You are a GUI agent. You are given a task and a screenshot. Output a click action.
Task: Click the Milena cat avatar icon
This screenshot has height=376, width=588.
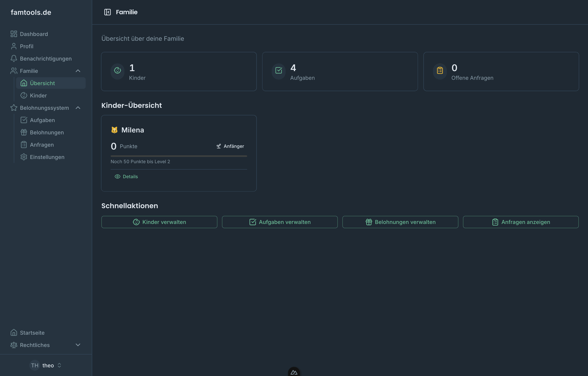coord(114,130)
